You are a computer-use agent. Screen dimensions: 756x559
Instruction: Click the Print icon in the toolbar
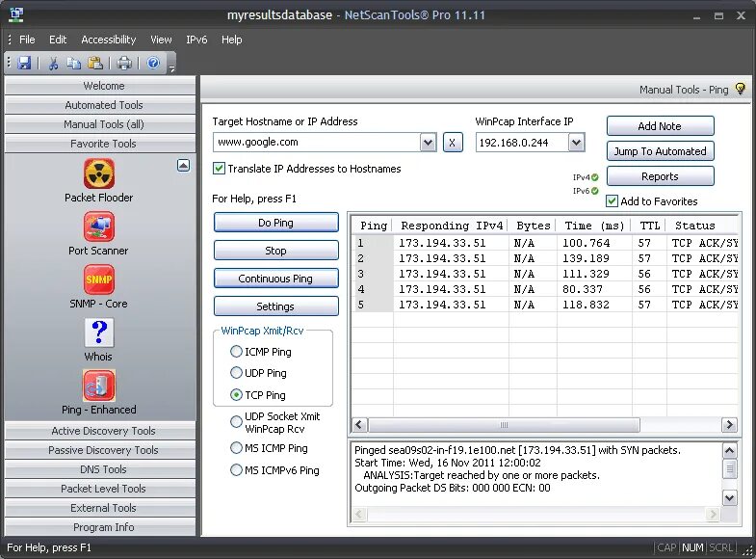[124, 63]
